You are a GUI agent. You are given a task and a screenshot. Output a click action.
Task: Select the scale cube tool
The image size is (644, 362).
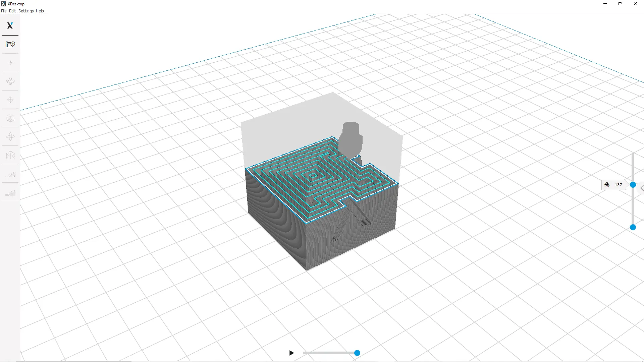[10, 118]
